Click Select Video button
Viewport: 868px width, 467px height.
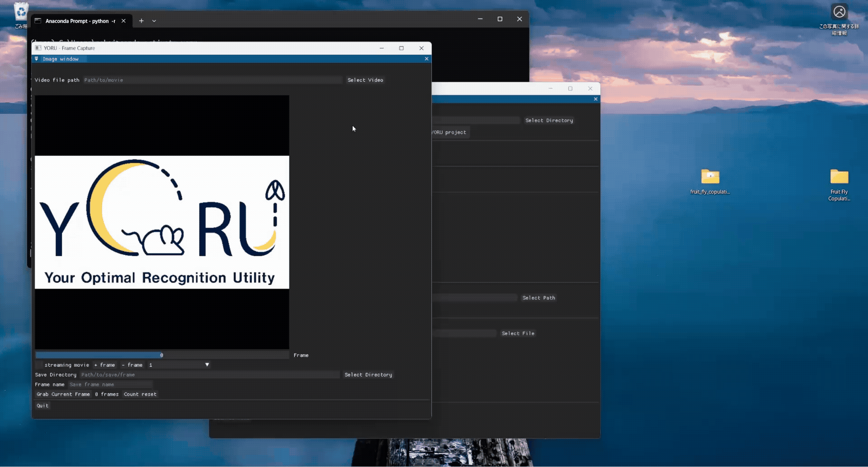pyautogui.click(x=365, y=80)
